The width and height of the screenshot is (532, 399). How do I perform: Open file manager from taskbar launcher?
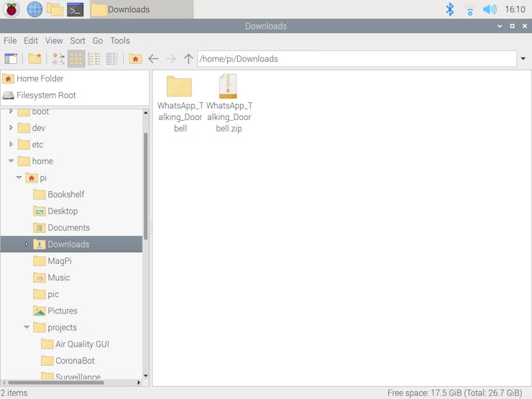tap(55, 9)
